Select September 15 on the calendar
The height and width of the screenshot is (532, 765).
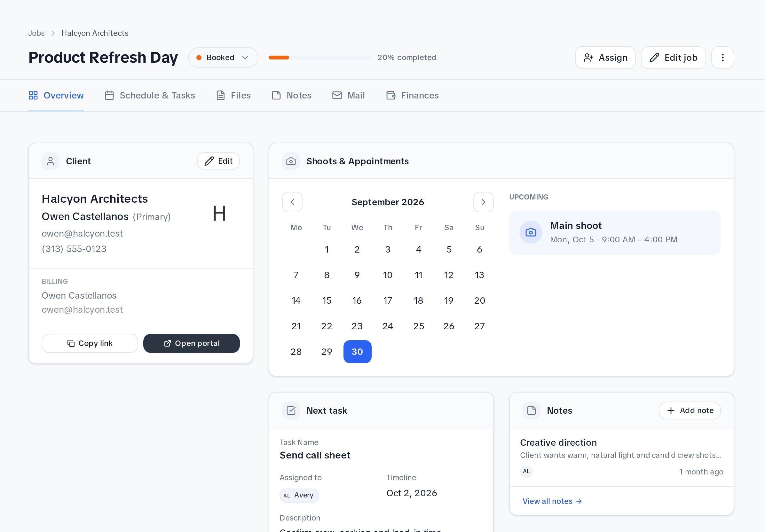[327, 301]
